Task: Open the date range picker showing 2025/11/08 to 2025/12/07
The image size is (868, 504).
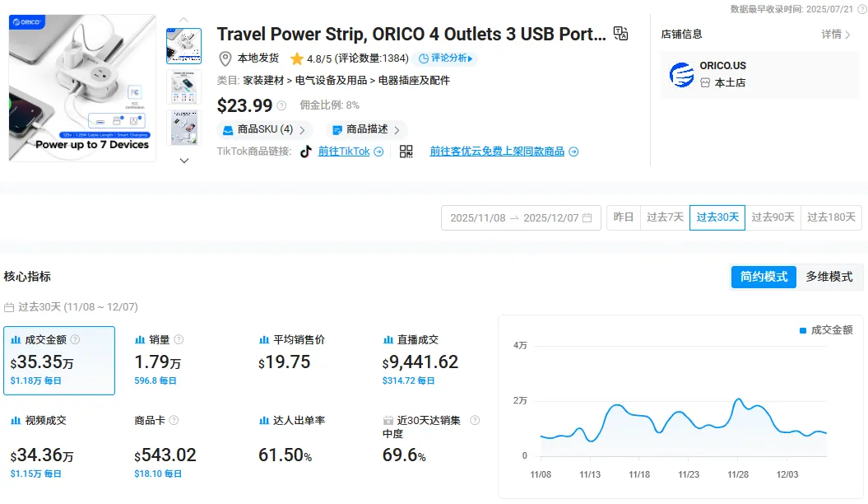Action: 521,217
